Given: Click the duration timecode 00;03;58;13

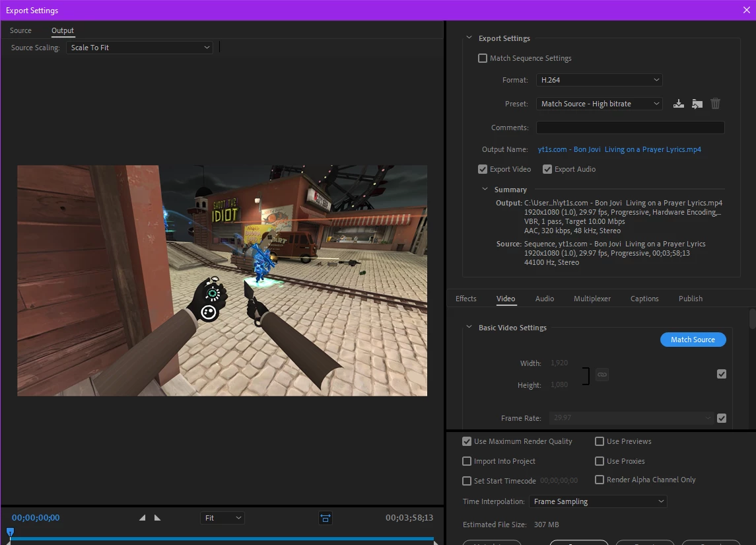Looking at the screenshot, I should [x=409, y=518].
